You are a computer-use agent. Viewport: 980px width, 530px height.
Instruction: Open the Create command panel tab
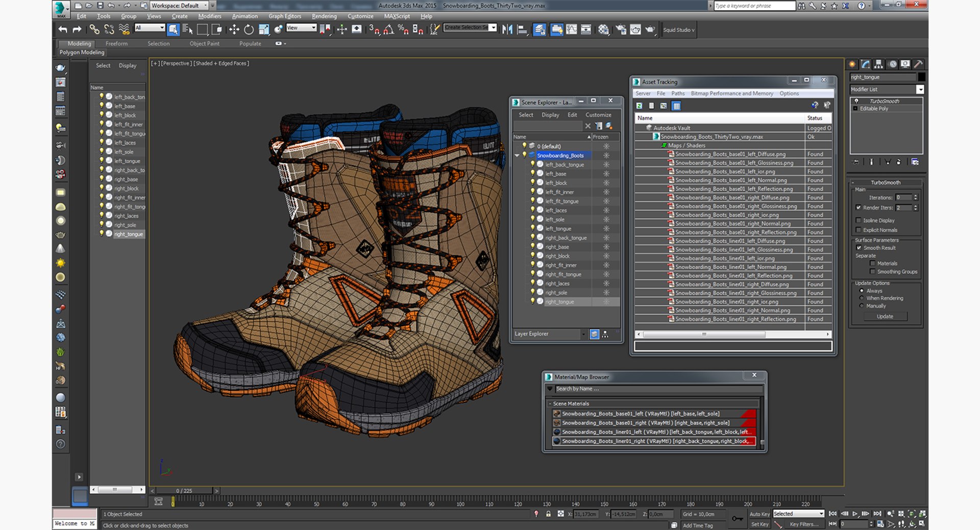point(852,64)
